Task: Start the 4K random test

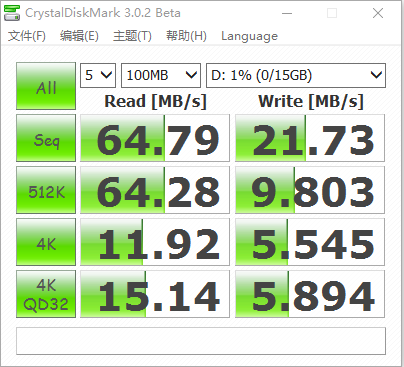Action: click(46, 242)
